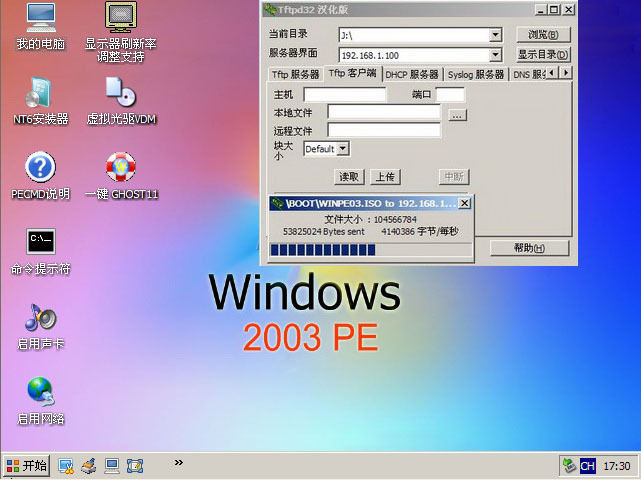Click first quick launch icon next to 开始
Image resolution: width=641 pixels, height=480 pixels.
pyautogui.click(x=66, y=466)
